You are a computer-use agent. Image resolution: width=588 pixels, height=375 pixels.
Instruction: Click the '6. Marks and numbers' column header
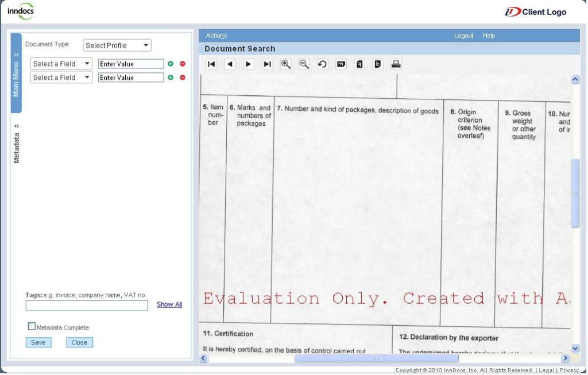click(250, 115)
